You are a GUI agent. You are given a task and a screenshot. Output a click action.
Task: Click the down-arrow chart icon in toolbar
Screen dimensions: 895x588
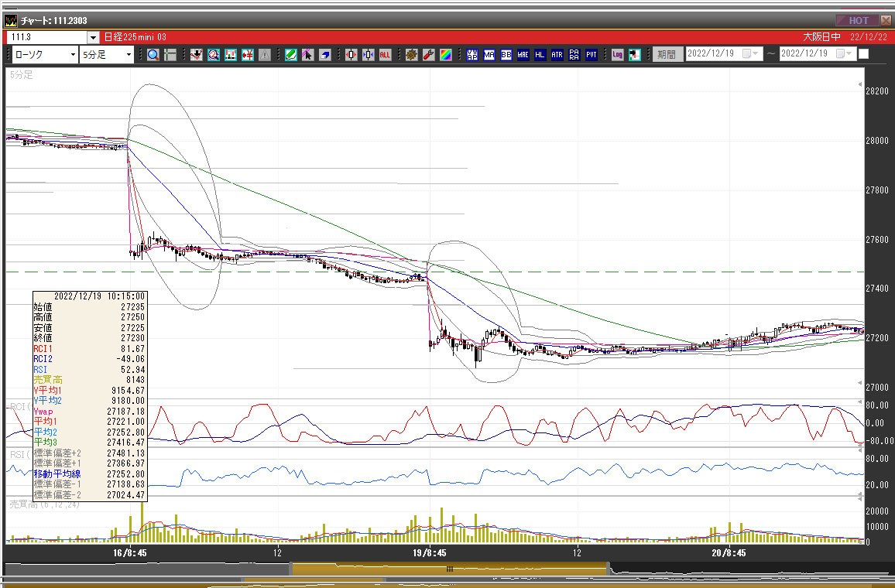197,55
